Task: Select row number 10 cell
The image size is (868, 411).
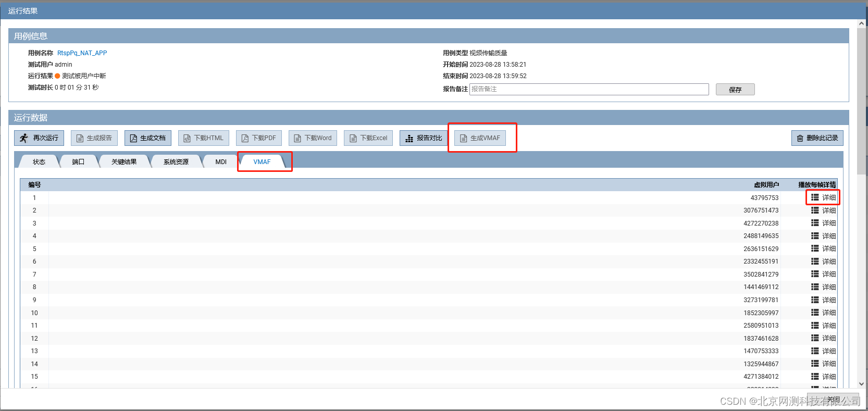Action: [x=34, y=313]
